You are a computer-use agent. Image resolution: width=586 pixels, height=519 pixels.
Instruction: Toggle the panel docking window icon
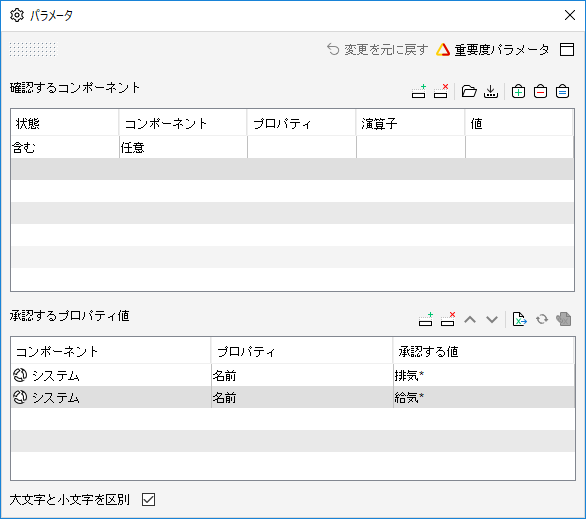click(567, 49)
